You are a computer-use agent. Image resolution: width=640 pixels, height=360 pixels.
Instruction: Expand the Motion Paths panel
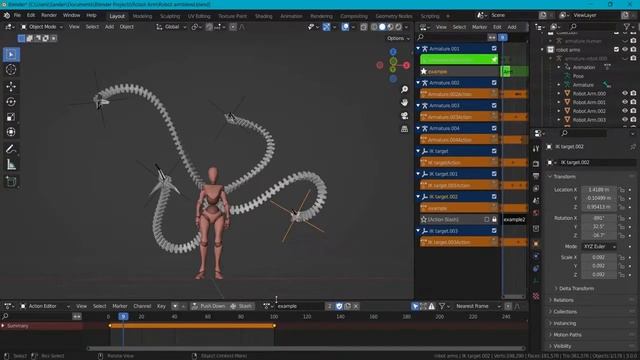pos(567,335)
